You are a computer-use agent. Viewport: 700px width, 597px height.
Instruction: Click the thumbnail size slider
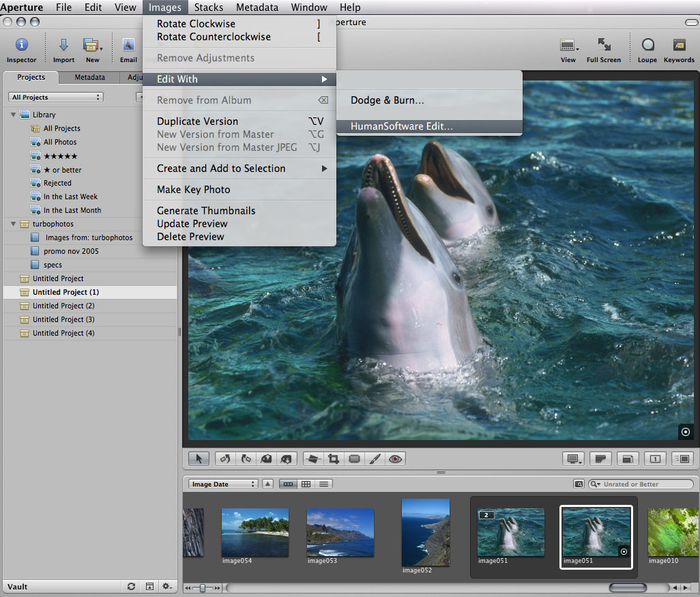click(203, 587)
